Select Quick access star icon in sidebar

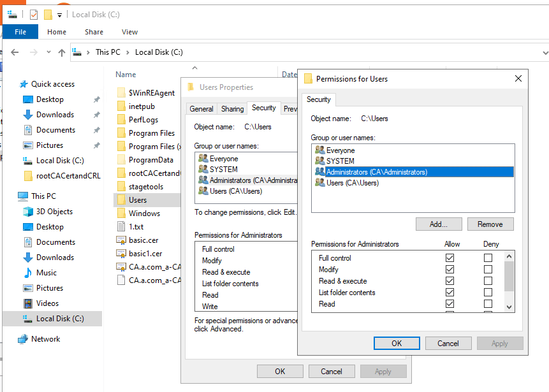pyautogui.click(x=24, y=84)
